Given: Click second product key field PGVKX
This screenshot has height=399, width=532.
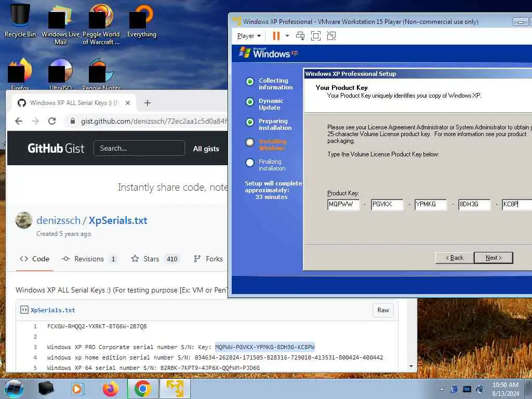Looking at the screenshot, I should [x=387, y=204].
